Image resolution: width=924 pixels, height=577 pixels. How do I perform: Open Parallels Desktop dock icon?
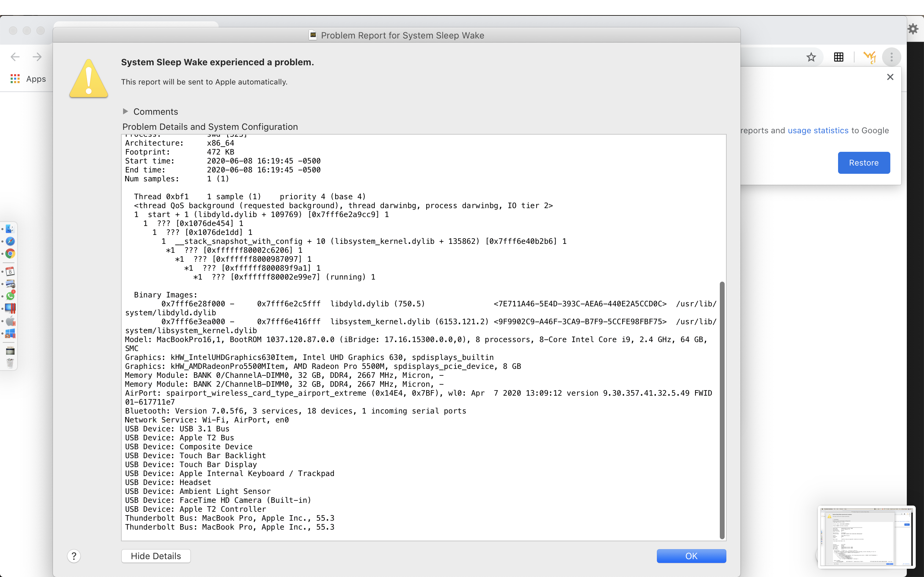[10, 308]
